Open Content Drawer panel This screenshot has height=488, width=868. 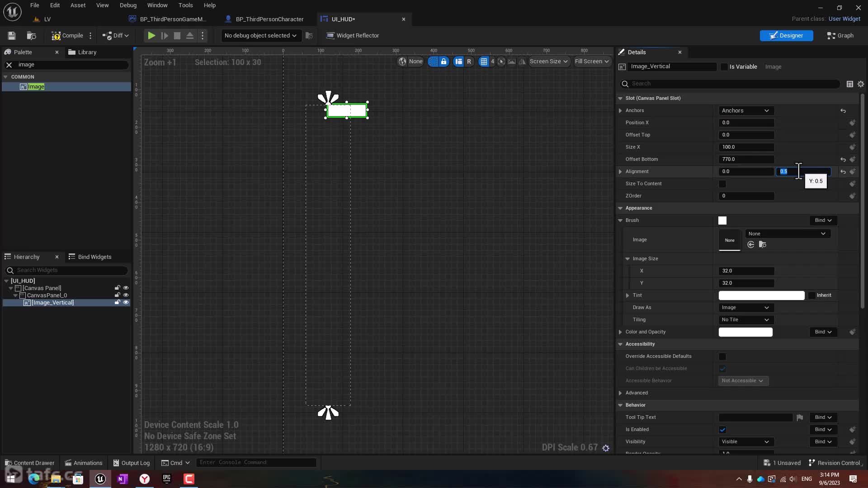[29, 463]
